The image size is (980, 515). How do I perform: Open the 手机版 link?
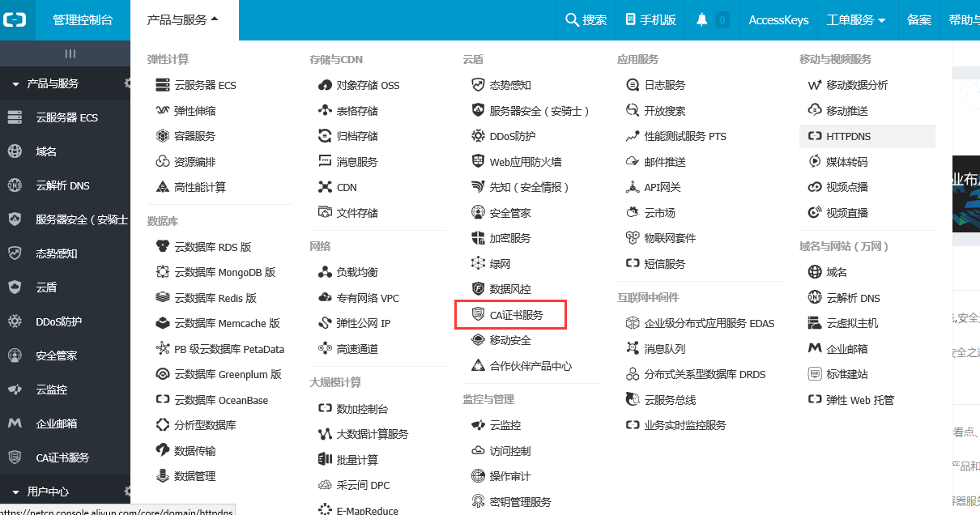point(650,20)
